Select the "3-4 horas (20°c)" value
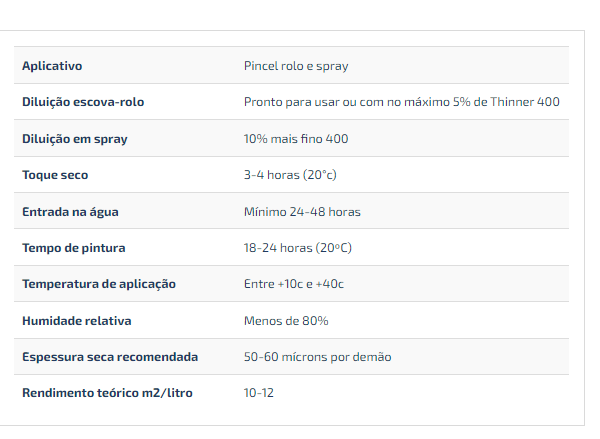 (290, 175)
